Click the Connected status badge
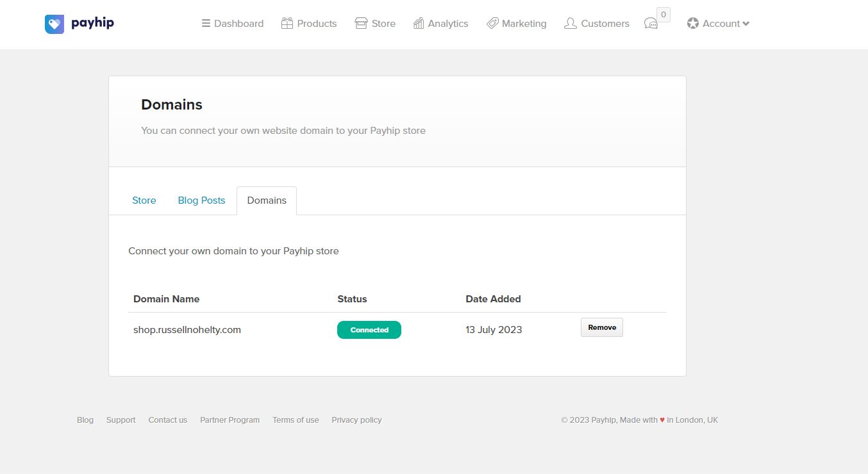Viewport: 868px width, 474px height. click(369, 330)
